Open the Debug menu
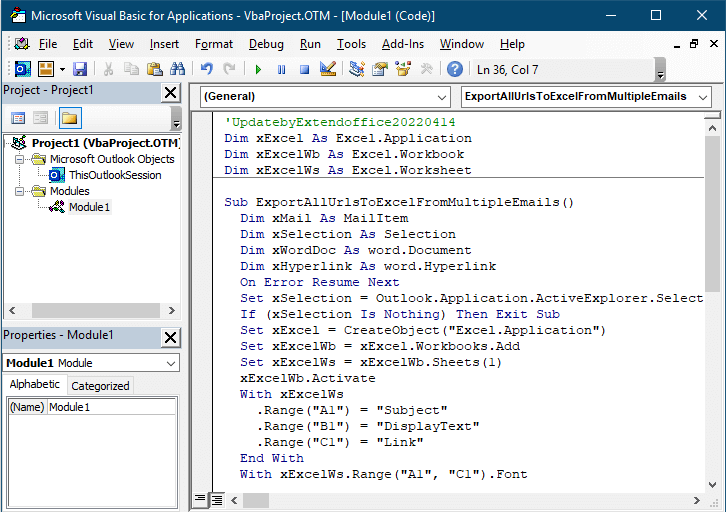Viewport: 726px width, 512px height. pos(266,44)
